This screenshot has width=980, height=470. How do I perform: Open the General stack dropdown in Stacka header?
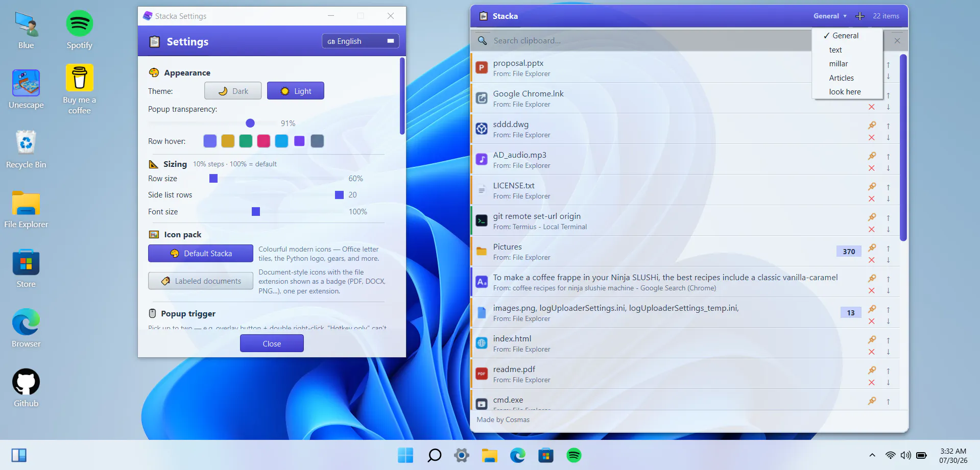[830, 16]
